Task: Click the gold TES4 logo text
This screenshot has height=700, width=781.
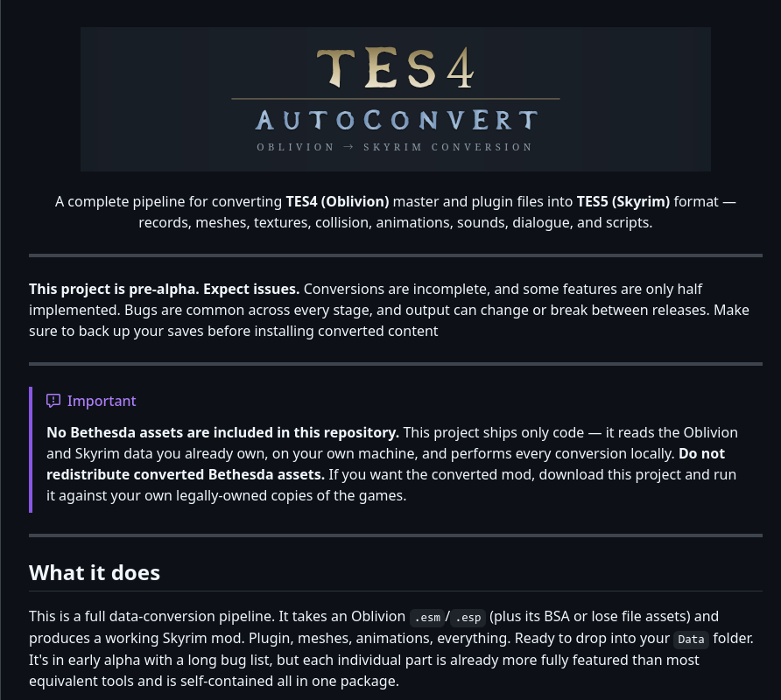Action: [395, 68]
